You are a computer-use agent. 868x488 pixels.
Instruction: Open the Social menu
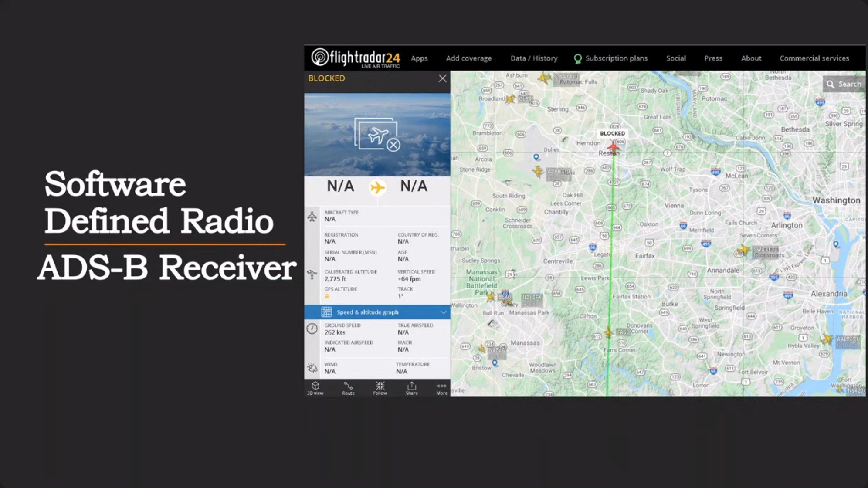tap(676, 58)
